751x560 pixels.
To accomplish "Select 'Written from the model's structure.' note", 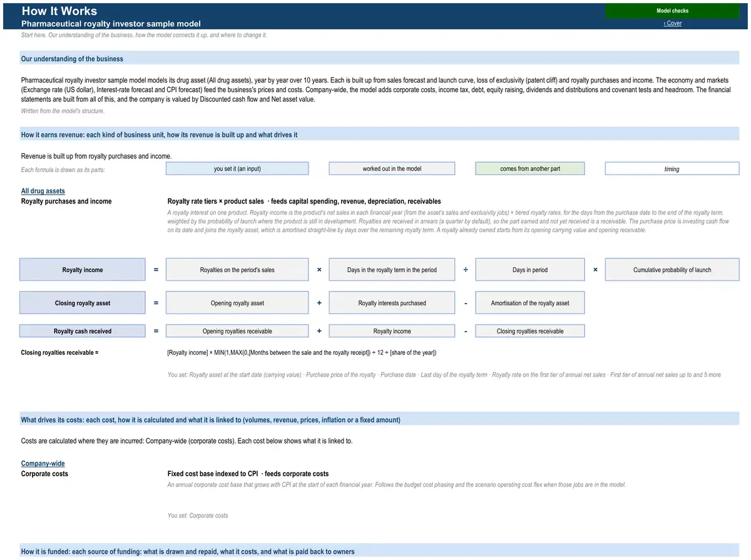I will click(63, 111).
